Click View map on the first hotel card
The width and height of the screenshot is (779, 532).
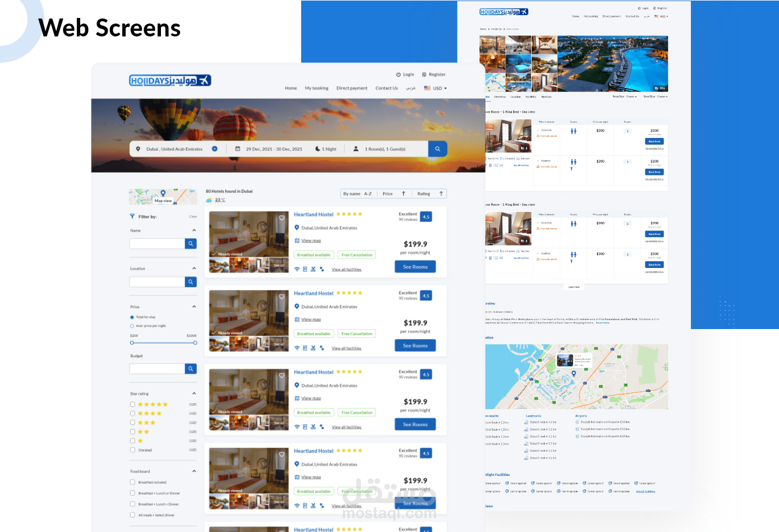(x=311, y=240)
